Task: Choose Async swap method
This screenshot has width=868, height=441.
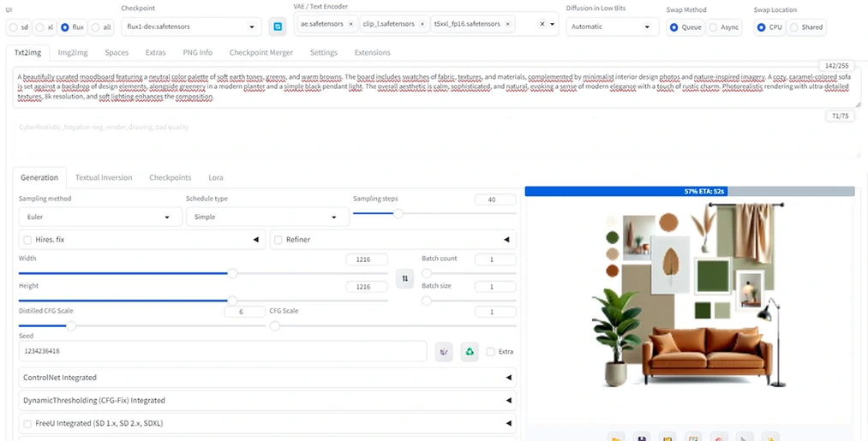Action: [x=714, y=27]
